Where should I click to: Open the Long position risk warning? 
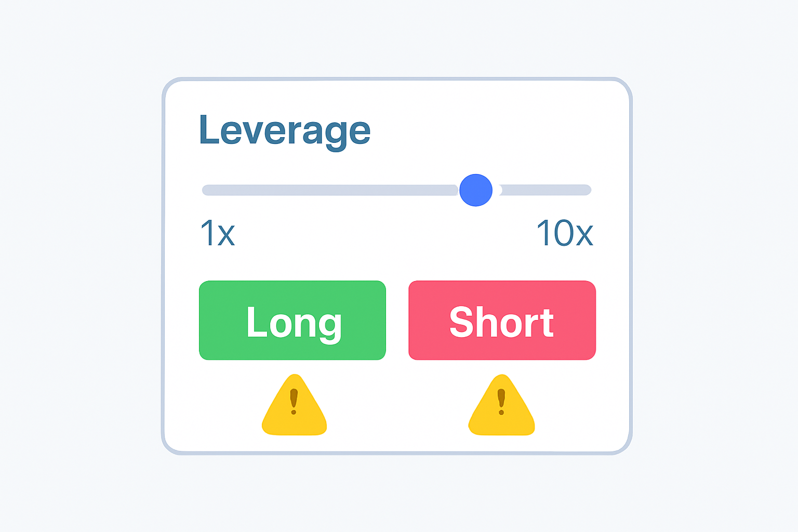point(294,410)
